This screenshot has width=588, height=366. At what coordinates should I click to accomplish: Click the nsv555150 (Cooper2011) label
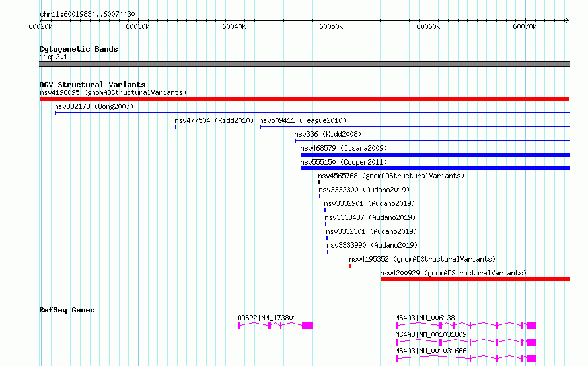click(x=344, y=162)
